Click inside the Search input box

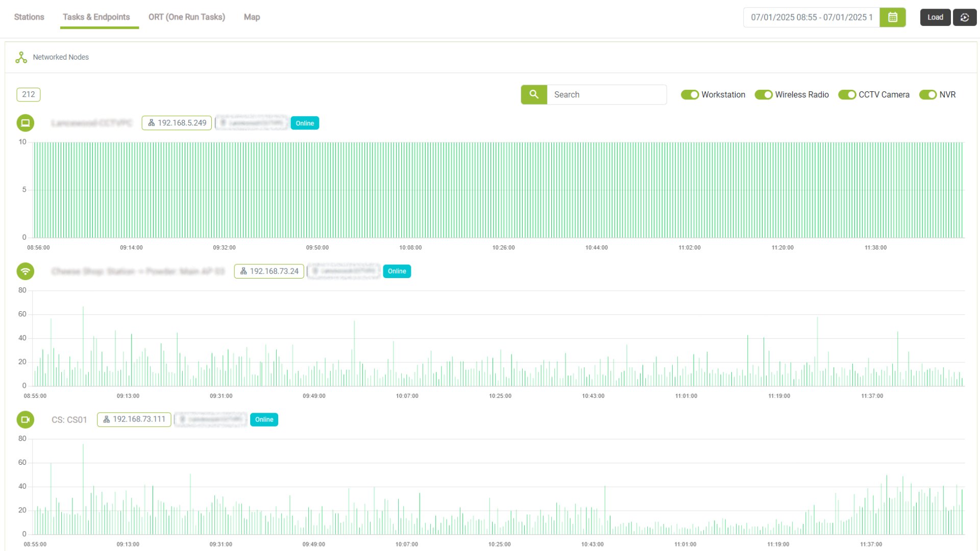tap(606, 94)
